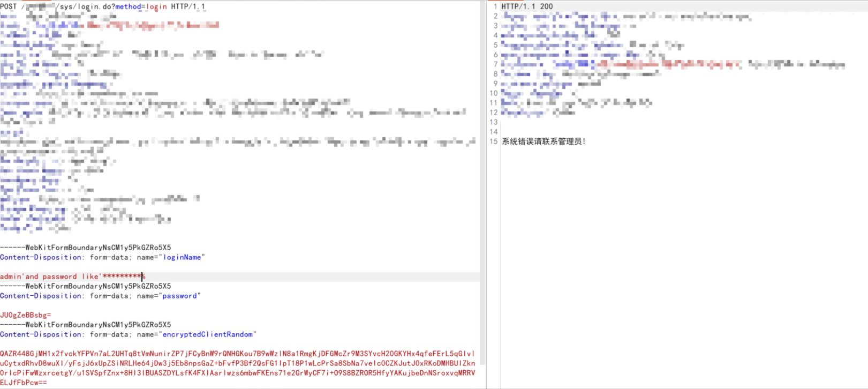Click encrypted data line starting "OrlcPiFwWzxrcetgY"
Viewport: 868px width, 389px height.
237,373
